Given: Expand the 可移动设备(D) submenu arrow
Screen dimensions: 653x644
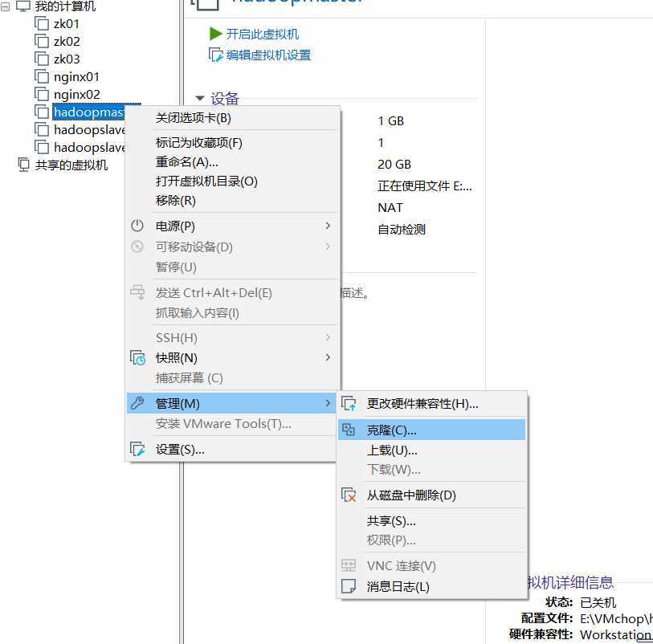Looking at the screenshot, I should pyautogui.click(x=328, y=247).
